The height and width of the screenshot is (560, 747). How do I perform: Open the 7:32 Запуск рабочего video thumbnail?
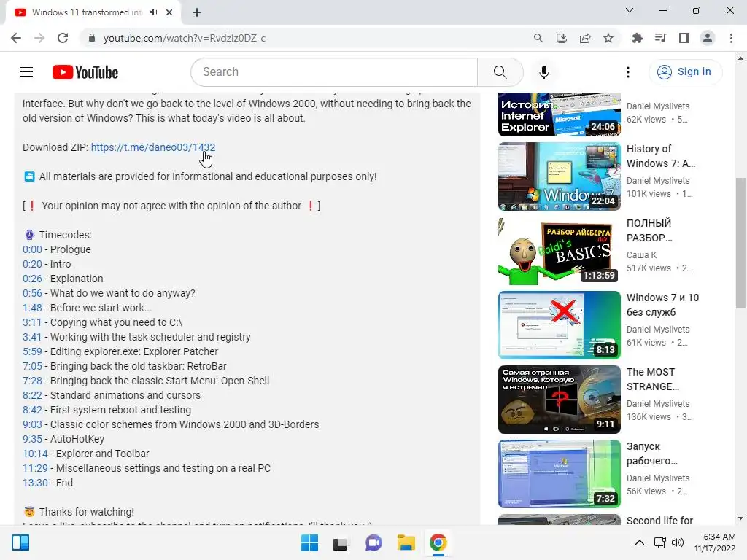tap(560, 473)
